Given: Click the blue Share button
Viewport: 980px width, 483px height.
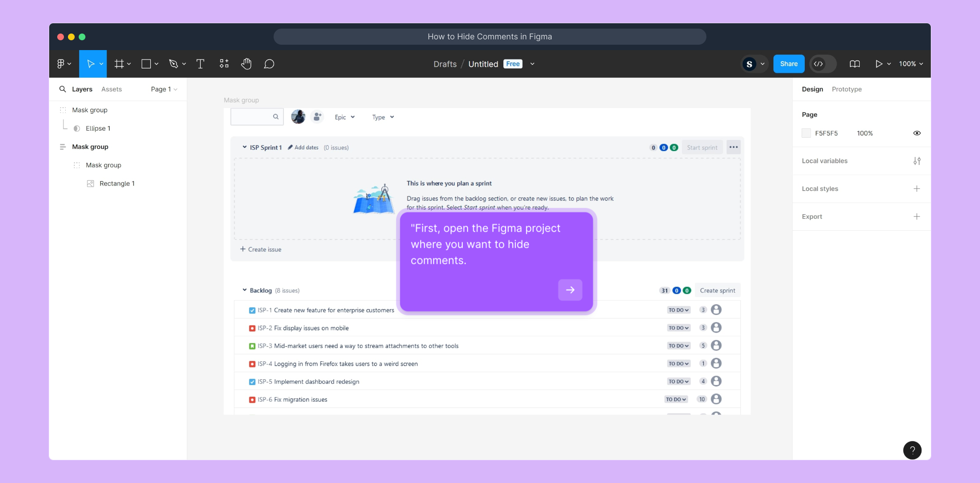Looking at the screenshot, I should tap(789, 64).
